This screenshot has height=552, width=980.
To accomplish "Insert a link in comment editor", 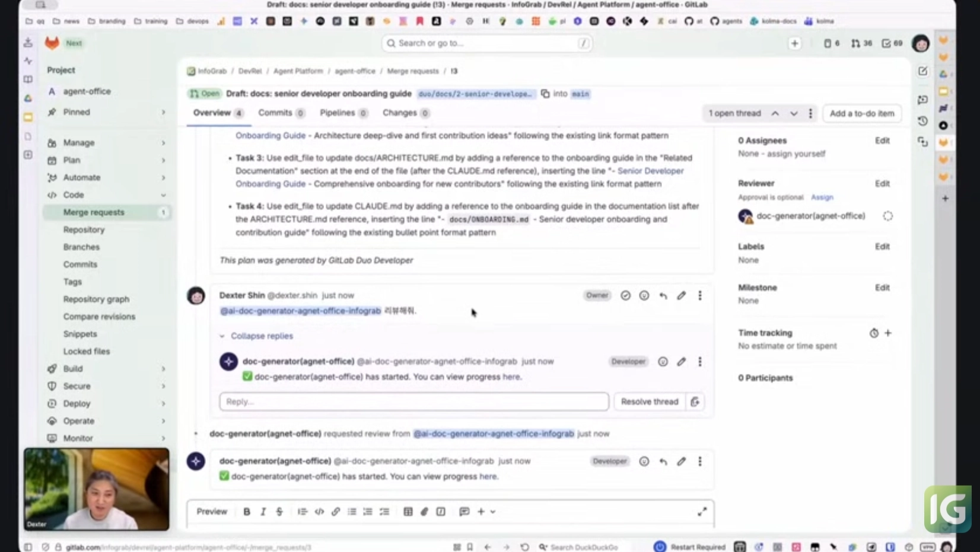I will click(336, 512).
